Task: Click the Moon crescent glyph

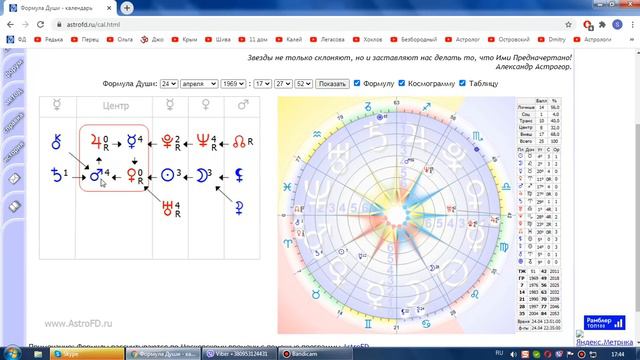Action: [x=202, y=176]
